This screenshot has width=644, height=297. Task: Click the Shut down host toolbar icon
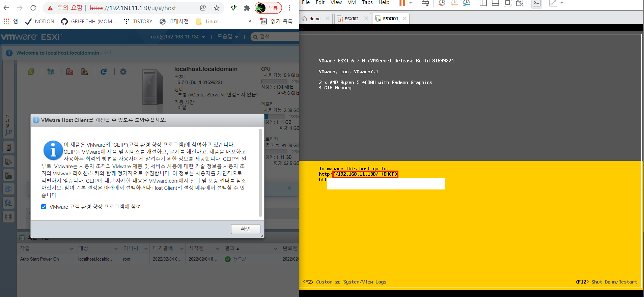70,71
